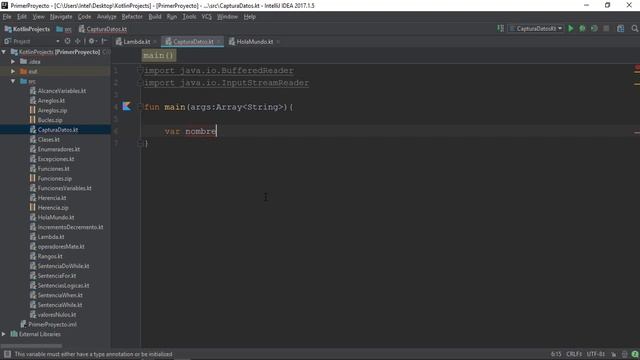Open the Navigate menu
Image resolution: width=640 pixels, height=360 pixels.
61,17
